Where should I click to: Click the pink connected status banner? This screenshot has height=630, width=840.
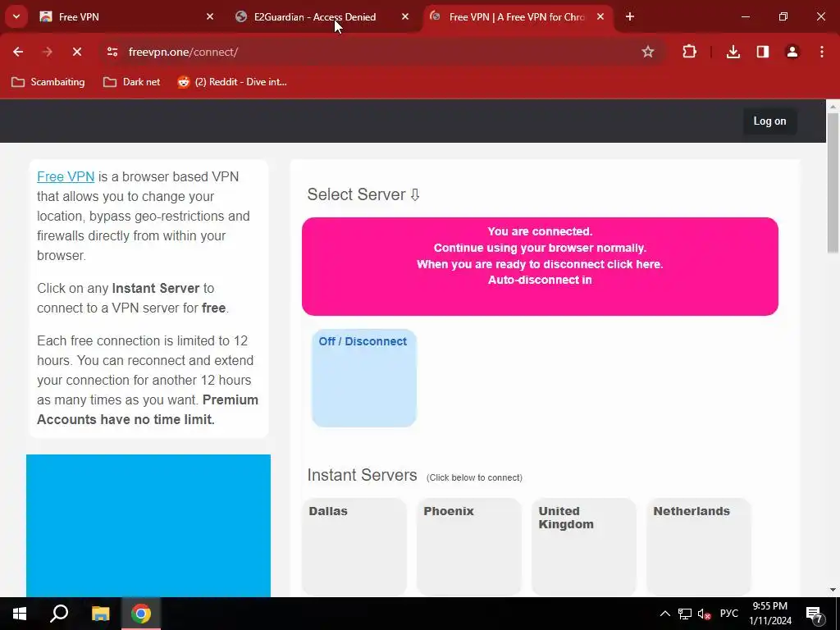540,267
